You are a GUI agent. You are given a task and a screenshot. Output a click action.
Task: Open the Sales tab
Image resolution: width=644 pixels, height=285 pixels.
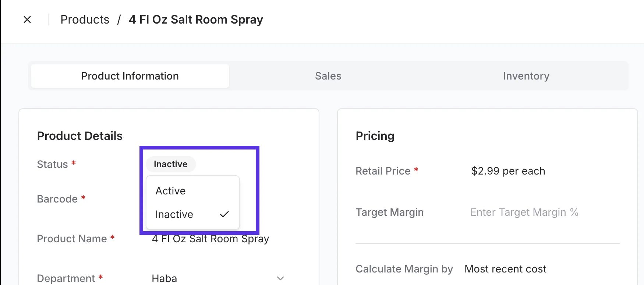click(x=328, y=76)
